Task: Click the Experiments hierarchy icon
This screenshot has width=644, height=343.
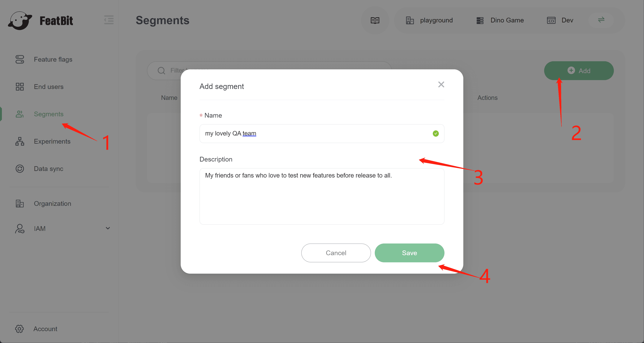Action: pyautogui.click(x=19, y=142)
